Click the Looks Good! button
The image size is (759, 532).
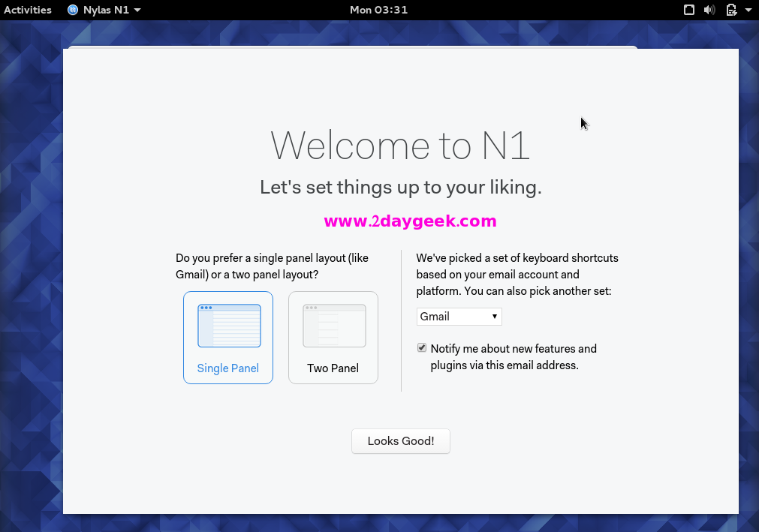(x=401, y=441)
